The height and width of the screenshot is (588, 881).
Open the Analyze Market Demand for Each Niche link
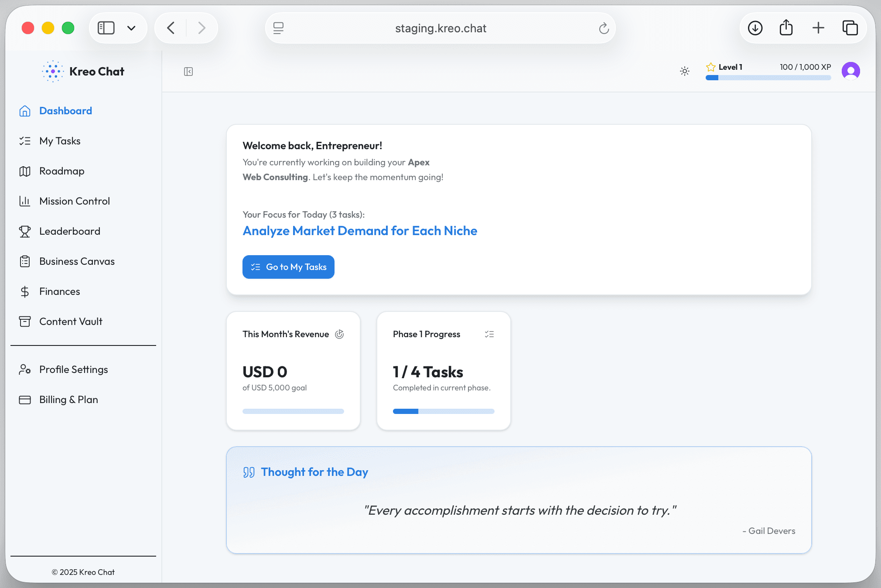[x=360, y=231]
